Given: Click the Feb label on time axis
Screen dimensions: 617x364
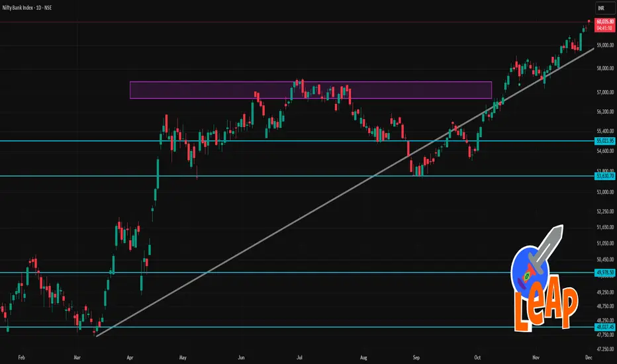Looking at the screenshot, I should (21, 357).
